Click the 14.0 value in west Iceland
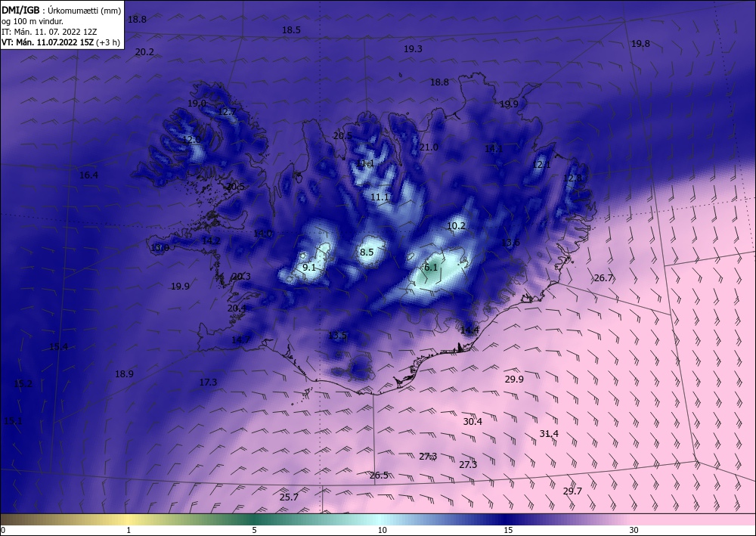Viewport: 756px width, 536px height. click(x=263, y=234)
